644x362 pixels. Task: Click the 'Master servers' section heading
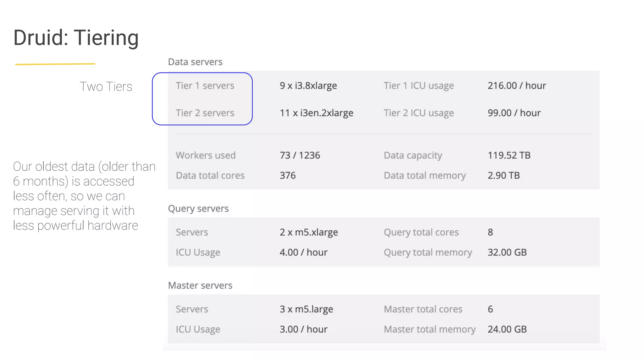click(x=200, y=285)
